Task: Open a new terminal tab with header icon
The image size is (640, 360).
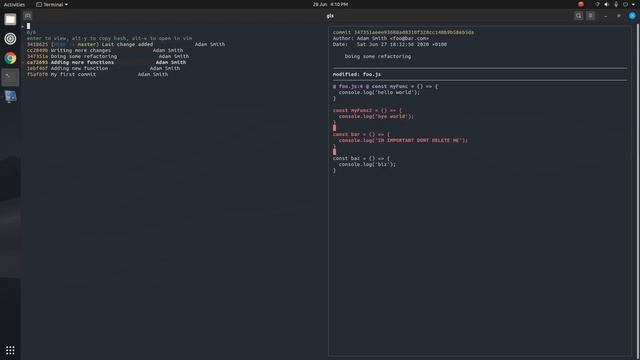Action: point(28,16)
